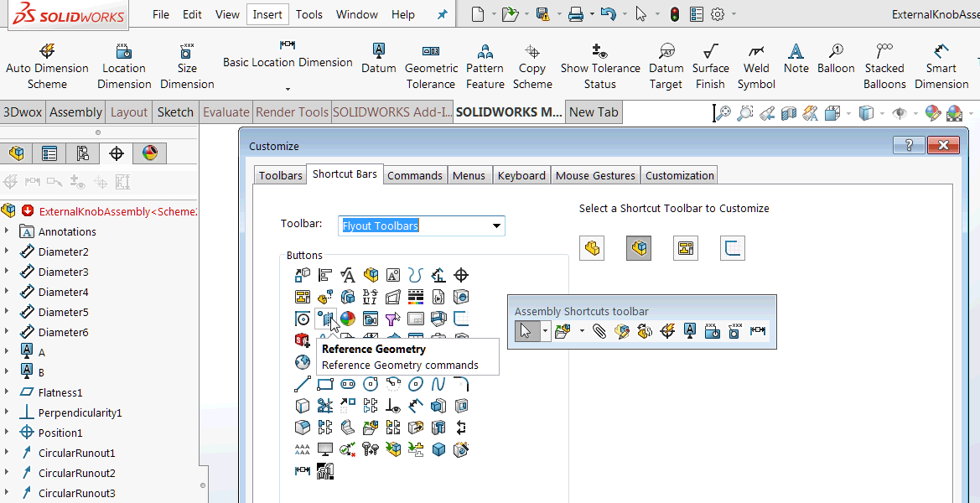
Task: Switch to the Keyboard tab in Customize
Action: point(521,175)
